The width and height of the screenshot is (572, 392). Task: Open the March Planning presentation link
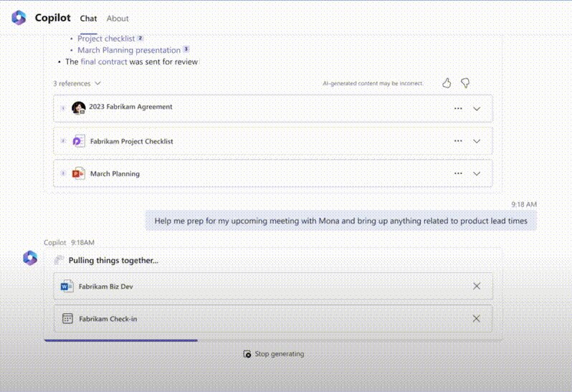129,50
